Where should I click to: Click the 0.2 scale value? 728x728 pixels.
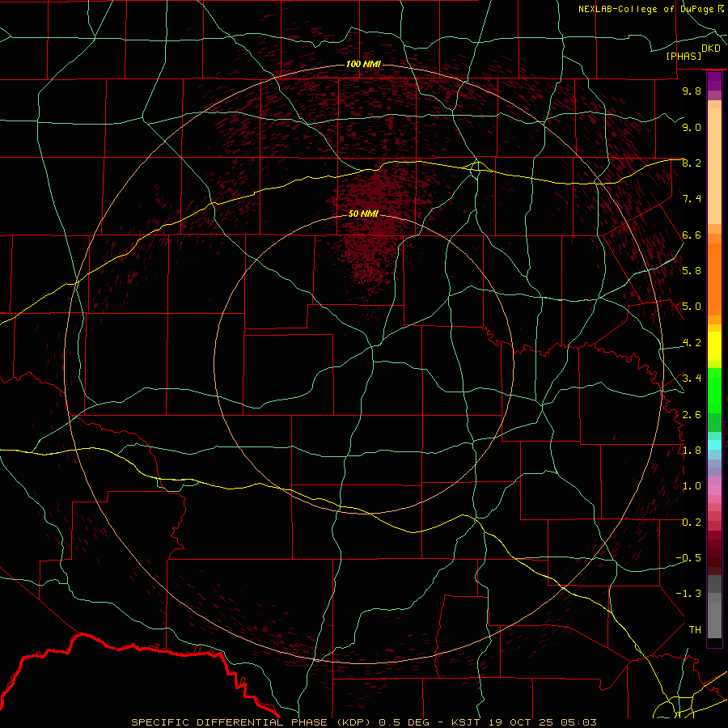tap(692, 522)
